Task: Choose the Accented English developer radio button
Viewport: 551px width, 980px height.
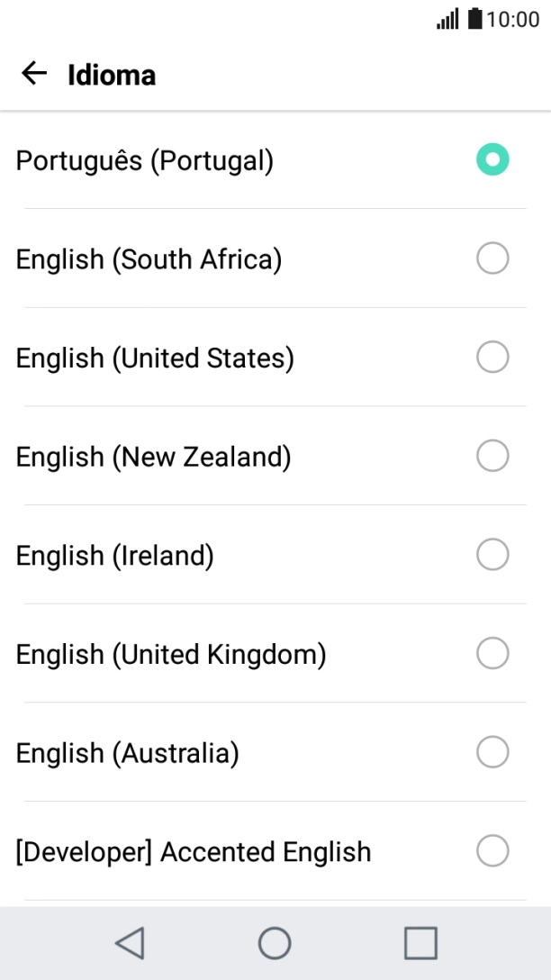Action: click(x=492, y=851)
